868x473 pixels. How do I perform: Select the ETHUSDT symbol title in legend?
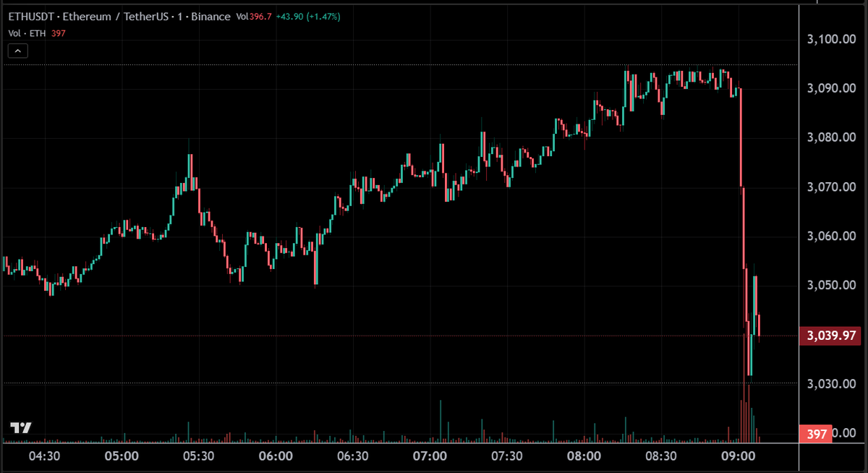(119, 17)
